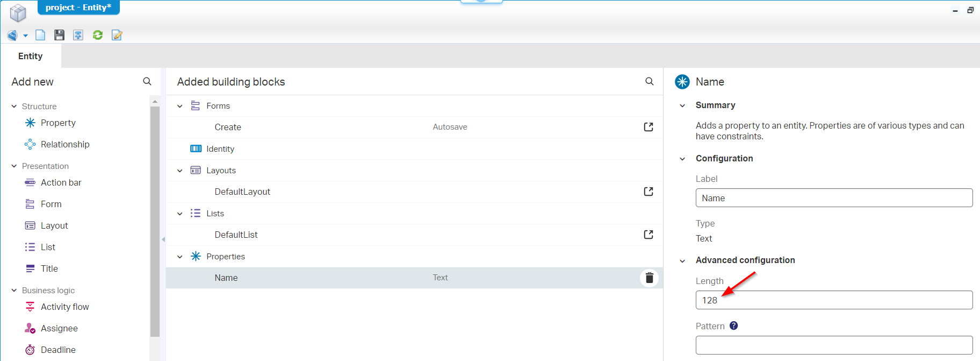Select the Entity tab

31,56
